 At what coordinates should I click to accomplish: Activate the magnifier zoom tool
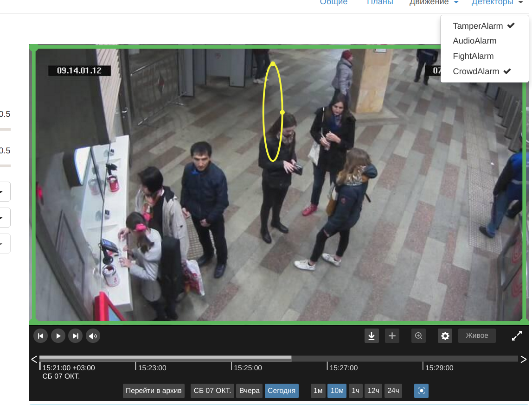[418, 336]
